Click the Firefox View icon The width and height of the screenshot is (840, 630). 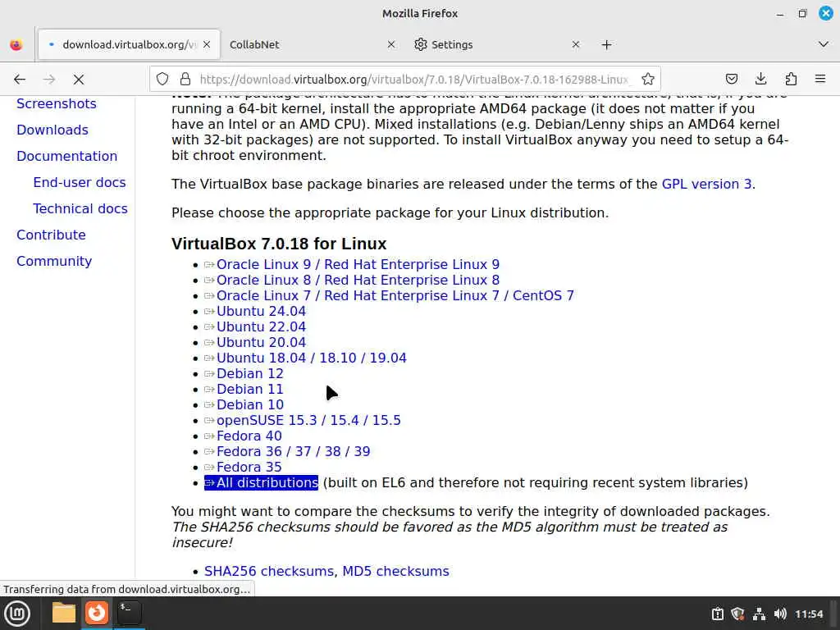pyautogui.click(x=16, y=44)
